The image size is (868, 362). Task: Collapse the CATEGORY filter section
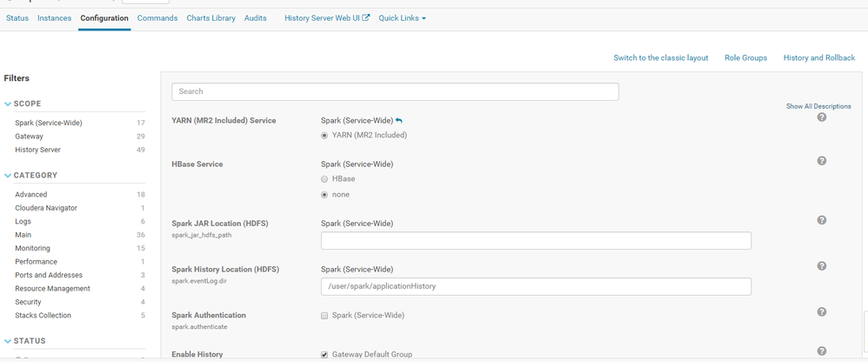point(8,176)
